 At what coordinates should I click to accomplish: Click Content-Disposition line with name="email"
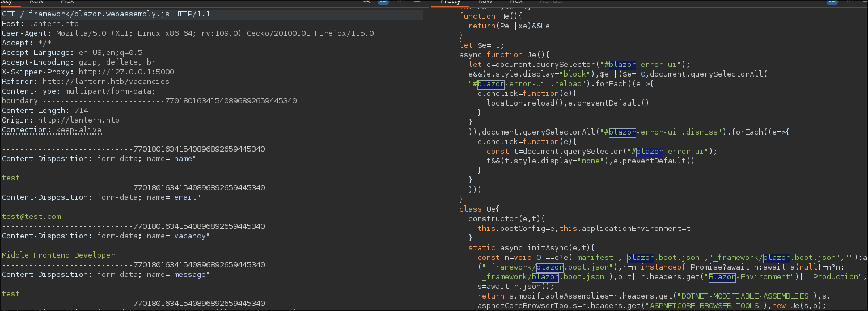tap(101, 197)
